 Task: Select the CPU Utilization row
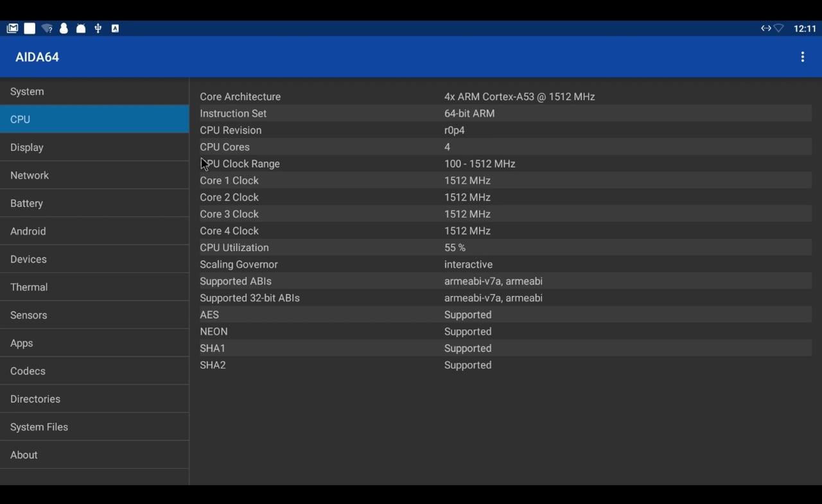(505, 248)
